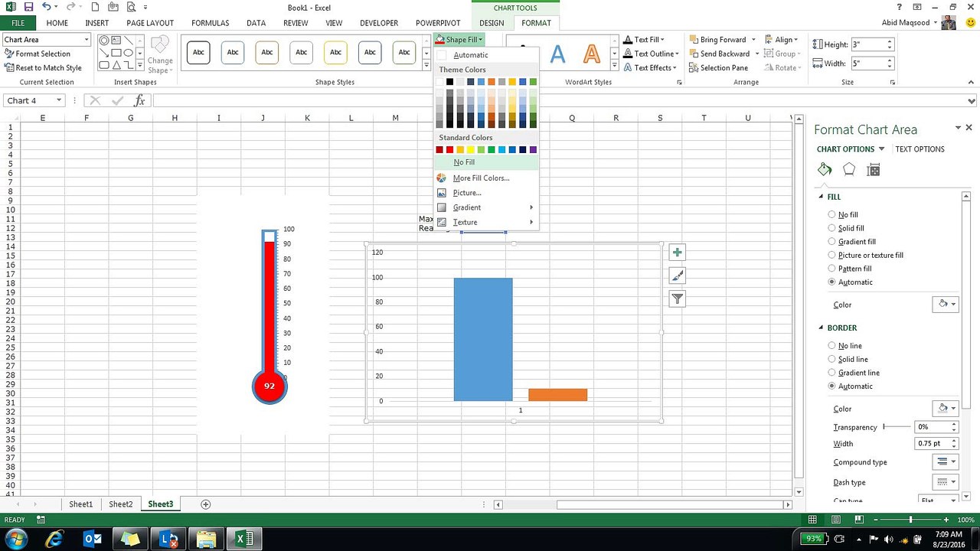Select No line border option
Screen dimensions: 980x551
click(x=831, y=346)
